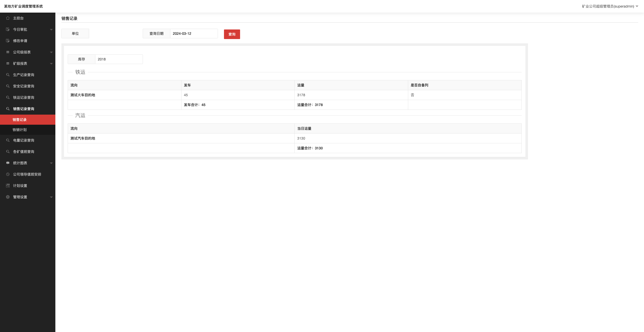Click the 汽运 section heading
Image resolution: width=644 pixels, height=332 pixels.
click(x=80, y=115)
